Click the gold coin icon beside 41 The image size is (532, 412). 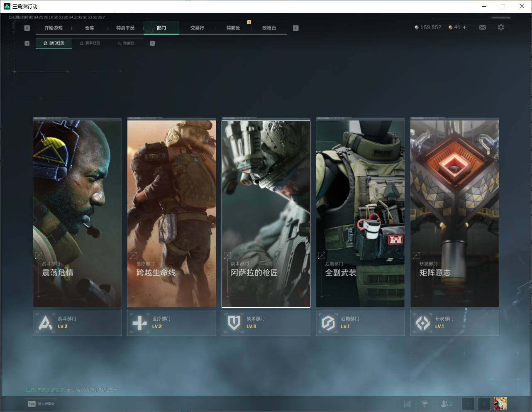pos(451,27)
